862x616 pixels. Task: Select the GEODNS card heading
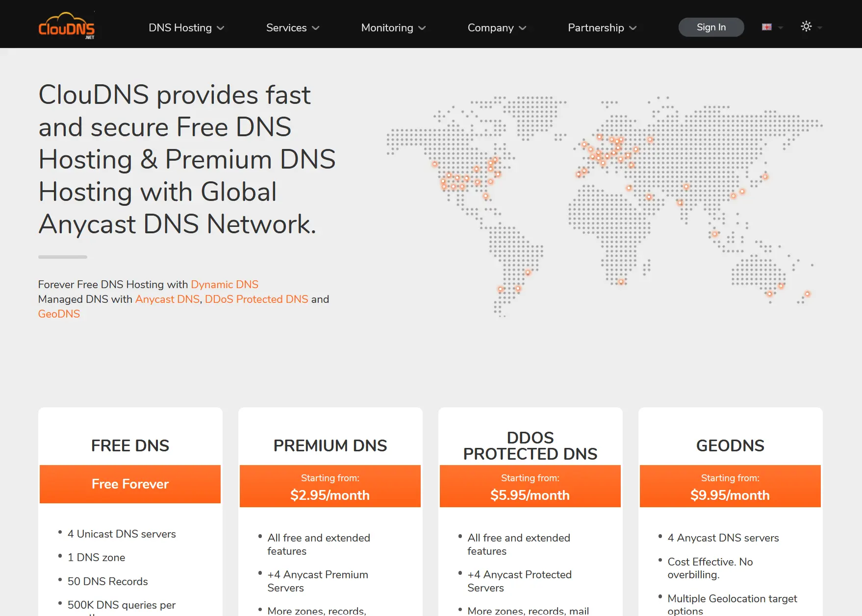(x=730, y=445)
